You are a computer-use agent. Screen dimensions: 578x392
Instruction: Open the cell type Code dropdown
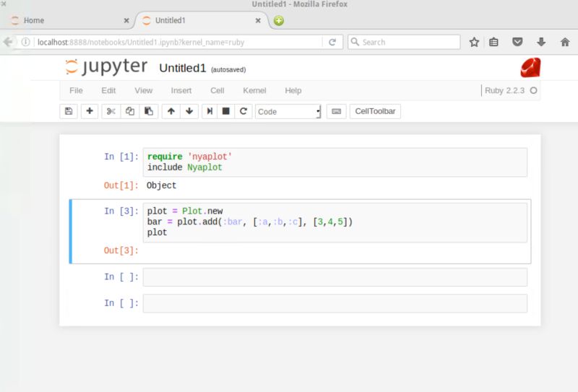(288, 112)
